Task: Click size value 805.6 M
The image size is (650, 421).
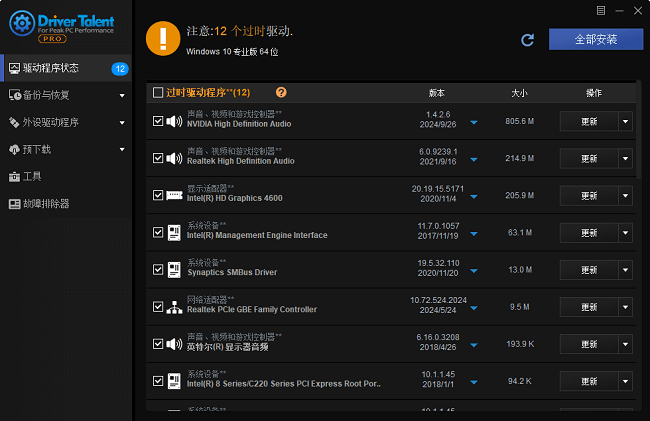Action: click(x=519, y=121)
